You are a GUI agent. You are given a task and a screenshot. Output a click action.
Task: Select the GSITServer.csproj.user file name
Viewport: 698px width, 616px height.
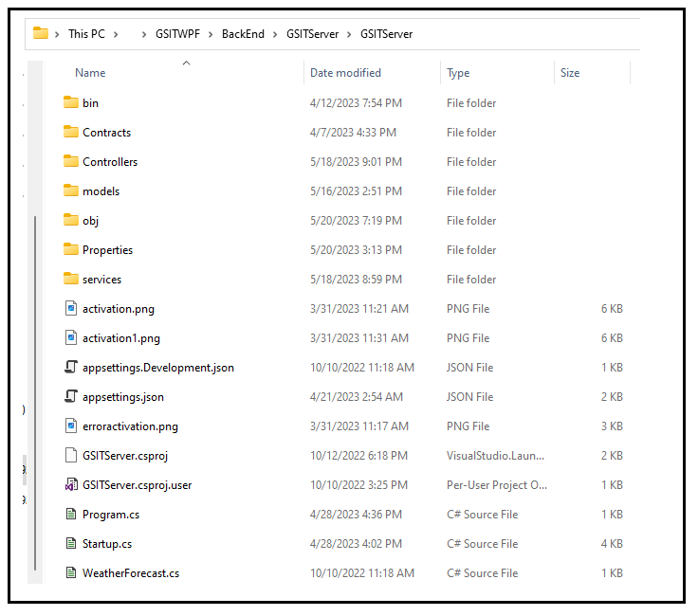(x=138, y=485)
